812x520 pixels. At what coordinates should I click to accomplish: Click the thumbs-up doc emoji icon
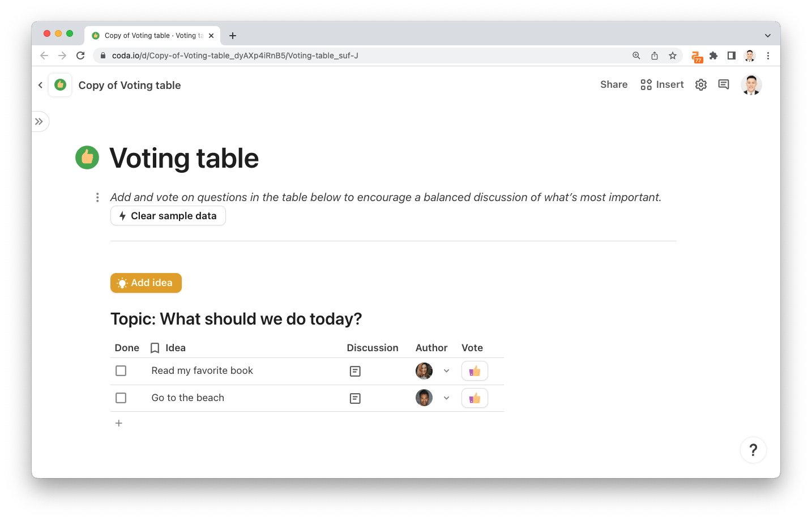pos(87,157)
